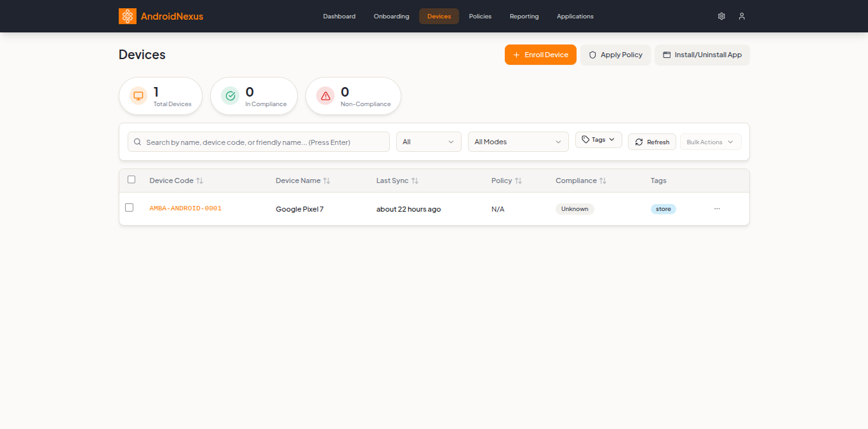Open the user profile icon
Image resolution: width=868 pixels, height=429 pixels.
pyautogui.click(x=742, y=17)
